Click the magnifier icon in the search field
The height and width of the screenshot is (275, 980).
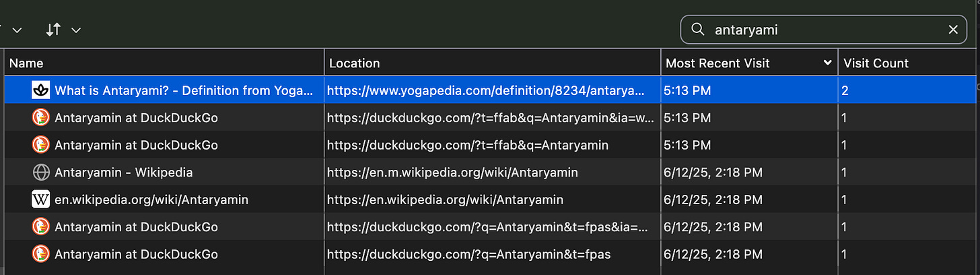(x=699, y=30)
